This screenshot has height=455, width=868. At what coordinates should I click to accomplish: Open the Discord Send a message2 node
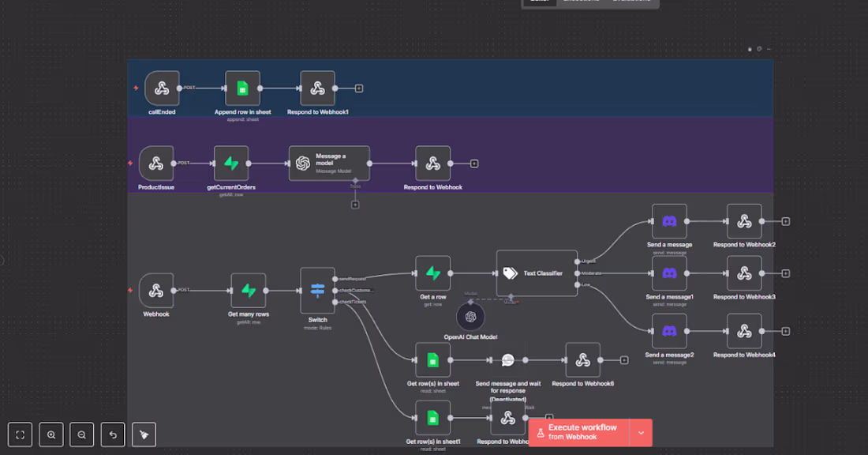coord(669,331)
